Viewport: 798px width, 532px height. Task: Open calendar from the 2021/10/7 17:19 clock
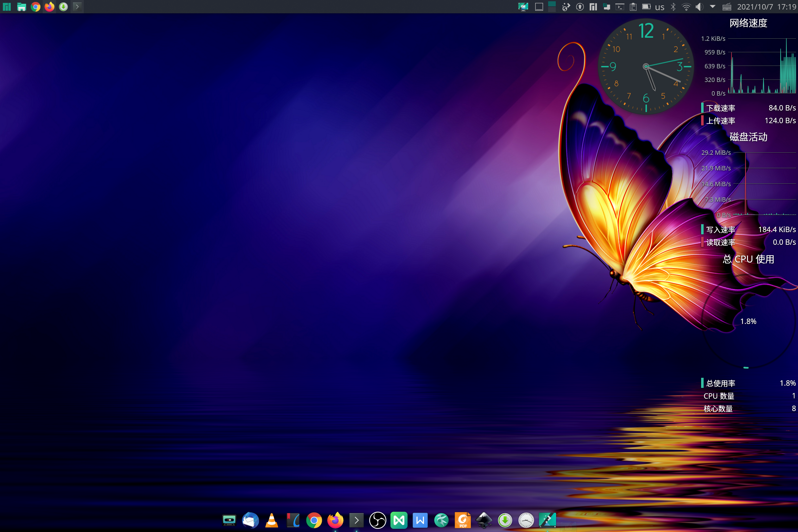(x=766, y=7)
